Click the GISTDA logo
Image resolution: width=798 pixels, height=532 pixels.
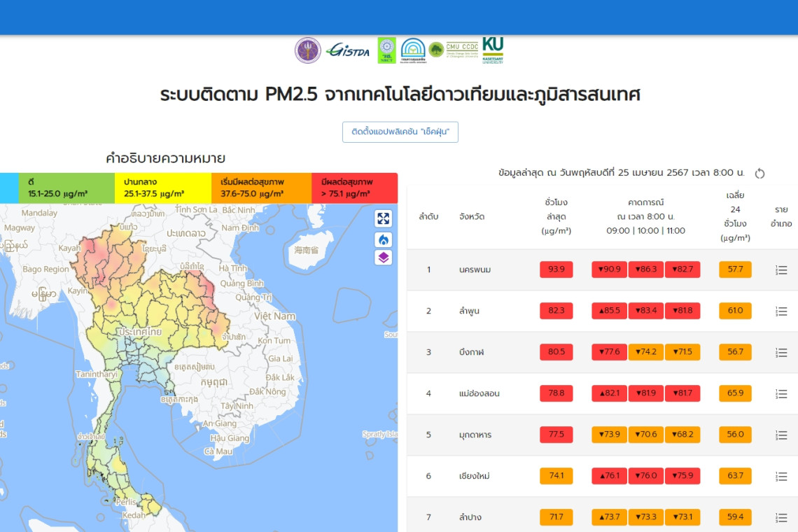[x=348, y=50]
